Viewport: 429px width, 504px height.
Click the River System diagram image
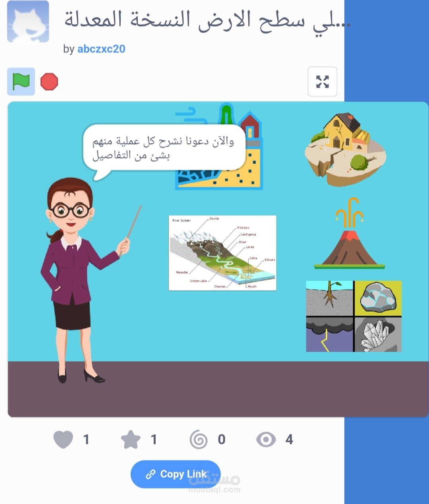[222, 253]
